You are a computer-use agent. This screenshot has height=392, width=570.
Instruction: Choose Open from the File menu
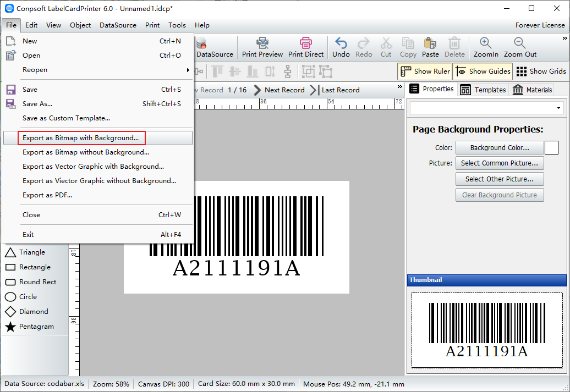point(97,55)
